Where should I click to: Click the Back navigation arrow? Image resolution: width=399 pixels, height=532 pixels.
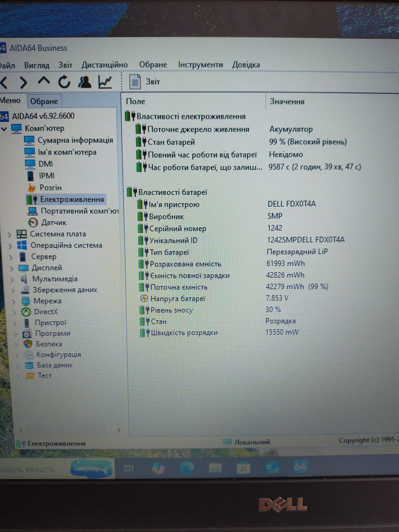pos(4,82)
